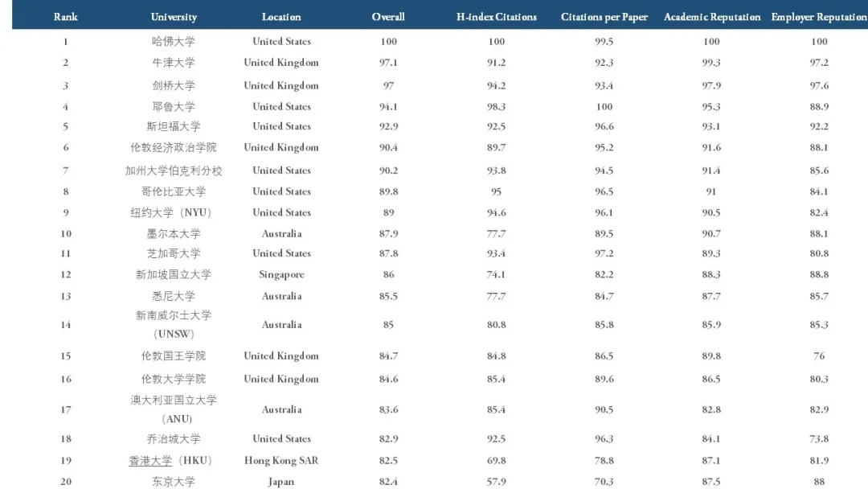Click the Singapore location cell
The image size is (868, 489).
click(x=281, y=275)
